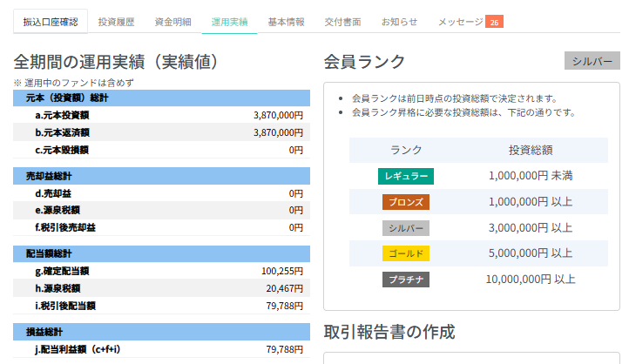629x364 pixels.
Task: Select the yellow ゴールド rank label
Action: click(406, 253)
